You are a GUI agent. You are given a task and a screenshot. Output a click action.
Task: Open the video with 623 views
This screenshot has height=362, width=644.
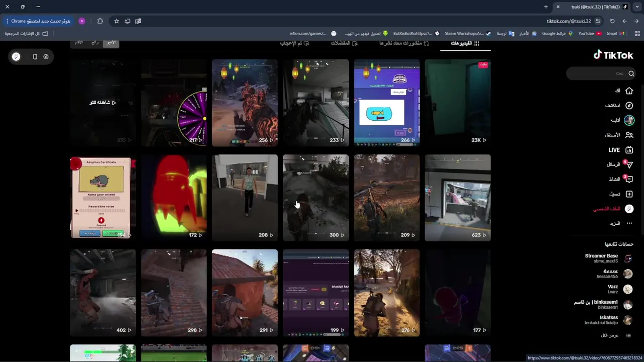[x=457, y=198]
